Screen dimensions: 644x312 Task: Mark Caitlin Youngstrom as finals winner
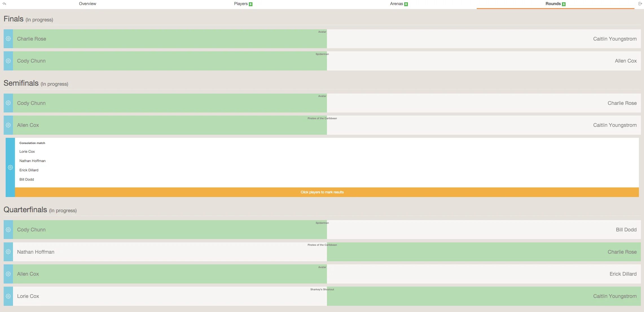pyautogui.click(x=614, y=39)
